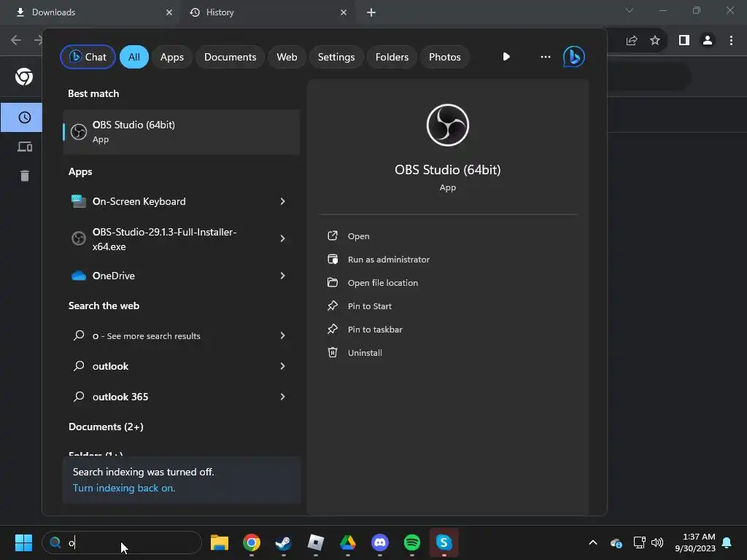Viewport: 747px width, 560px height.
Task: Close the Downloads tab in Chrome
Action: pyautogui.click(x=169, y=12)
